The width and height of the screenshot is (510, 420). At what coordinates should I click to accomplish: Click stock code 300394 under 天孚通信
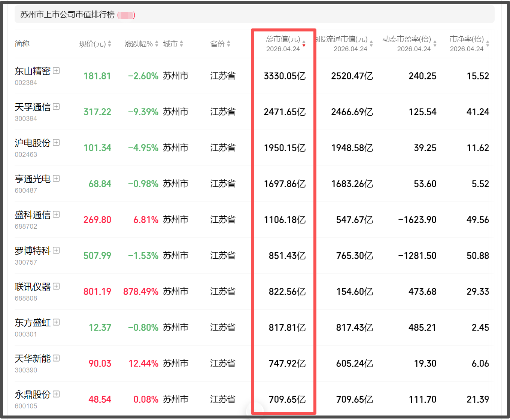pyautogui.click(x=26, y=119)
